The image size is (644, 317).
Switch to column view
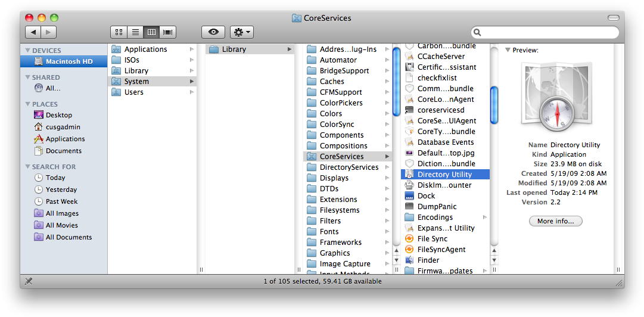point(151,32)
